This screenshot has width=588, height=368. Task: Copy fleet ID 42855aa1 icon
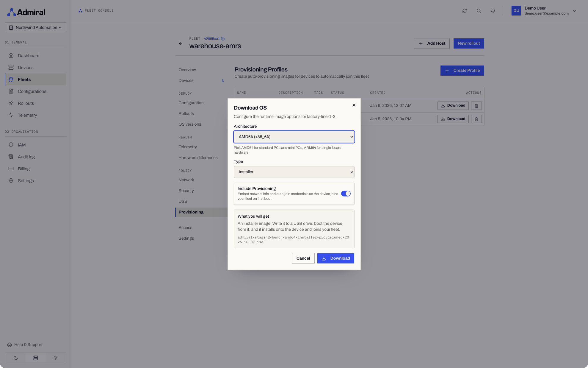[223, 39]
